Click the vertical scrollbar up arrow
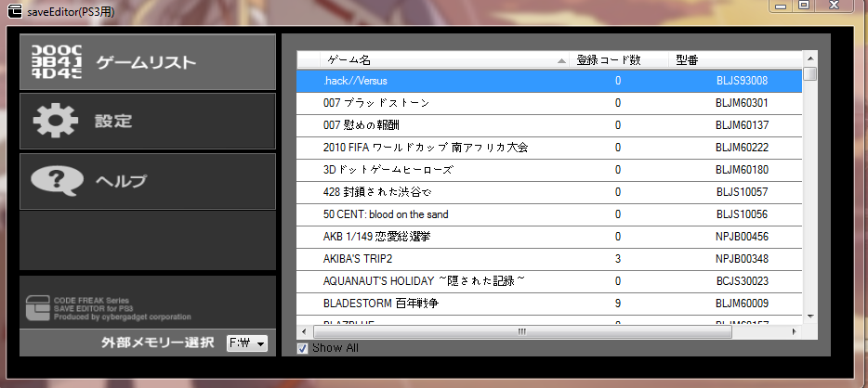The width and height of the screenshot is (868, 388). (x=809, y=58)
